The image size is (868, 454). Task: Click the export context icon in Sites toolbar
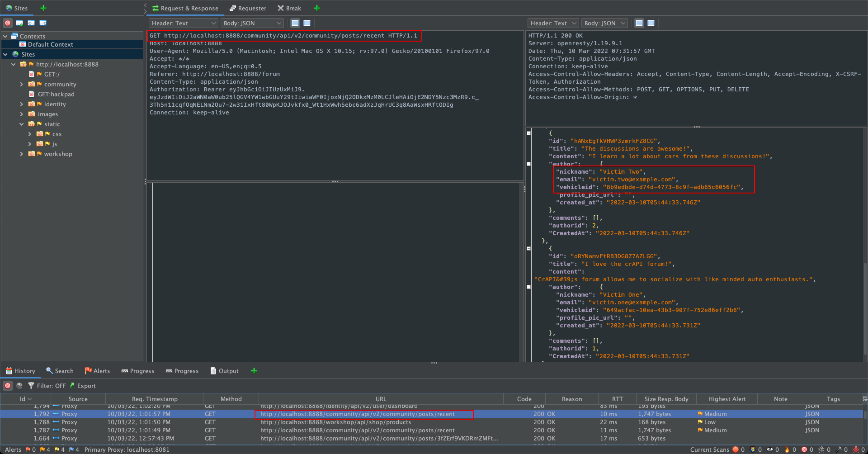click(43, 23)
